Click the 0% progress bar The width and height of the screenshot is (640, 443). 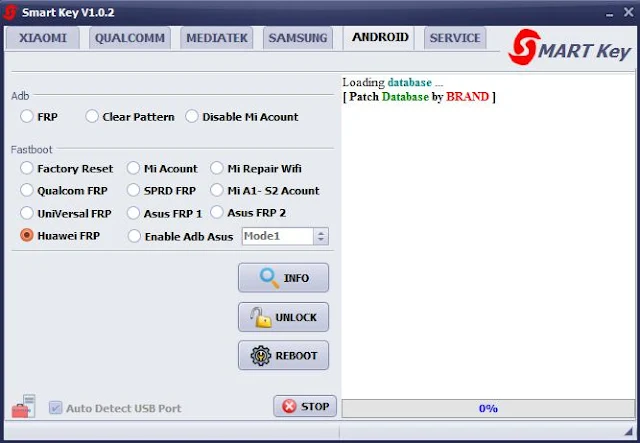pos(488,408)
